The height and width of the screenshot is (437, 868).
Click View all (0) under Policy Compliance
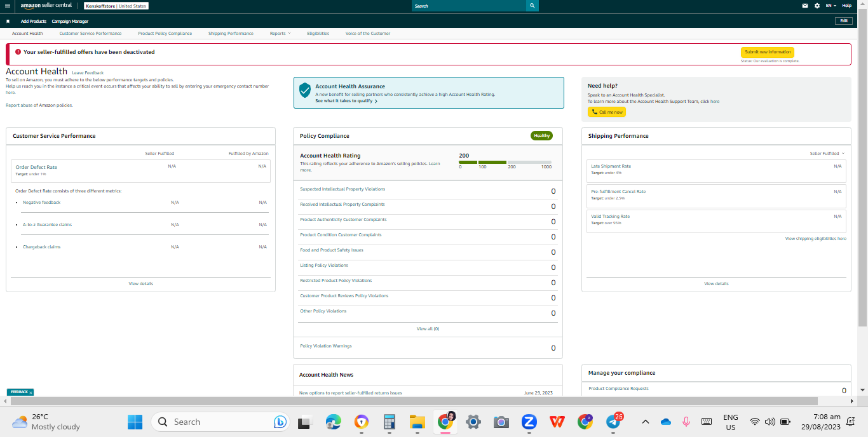[x=428, y=329]
